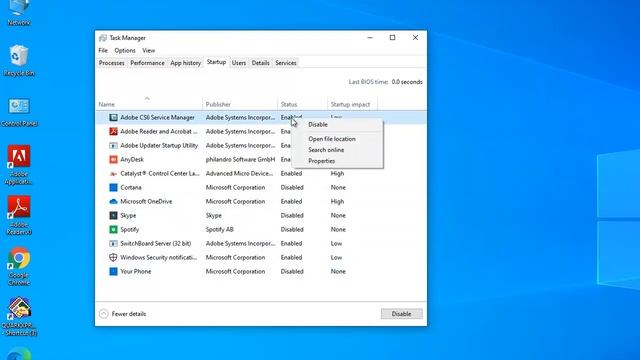The width and height of the screenshot is (640, 360).
Task: Select the Adobe Application Manager desktop shortcut
Action: click(19, 165)
